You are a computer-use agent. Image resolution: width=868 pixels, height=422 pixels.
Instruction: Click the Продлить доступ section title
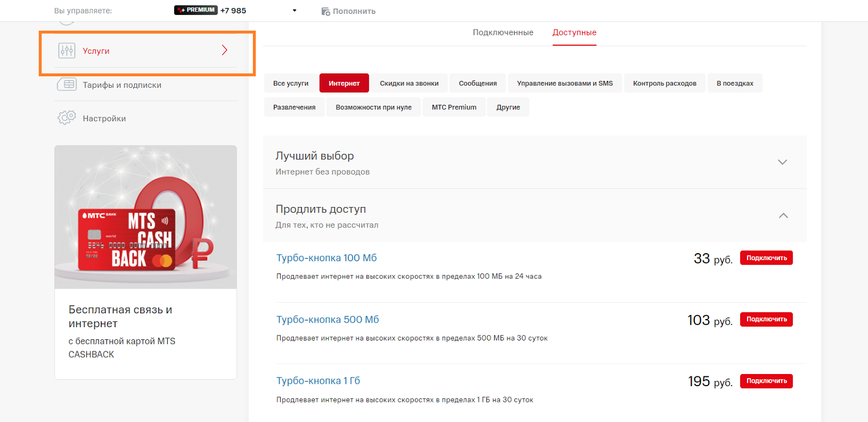[321, 209]
